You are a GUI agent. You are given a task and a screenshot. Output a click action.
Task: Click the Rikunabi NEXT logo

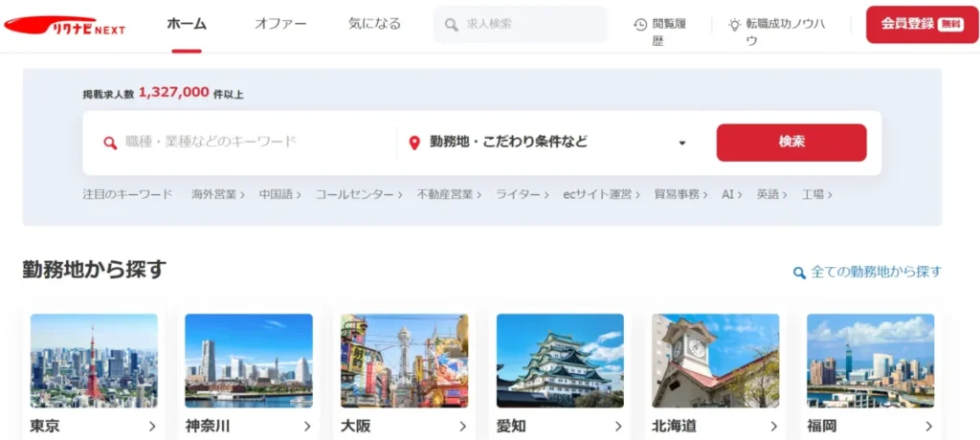(65, 26)
